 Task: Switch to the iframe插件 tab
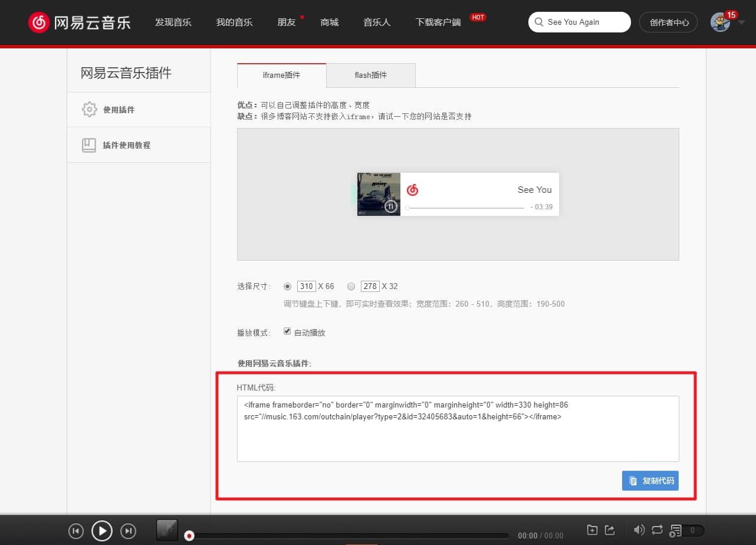point(282,75)
